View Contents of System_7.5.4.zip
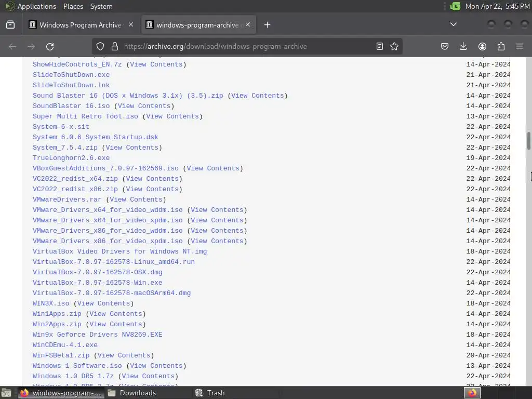532x399 pixels. point(132,148)
